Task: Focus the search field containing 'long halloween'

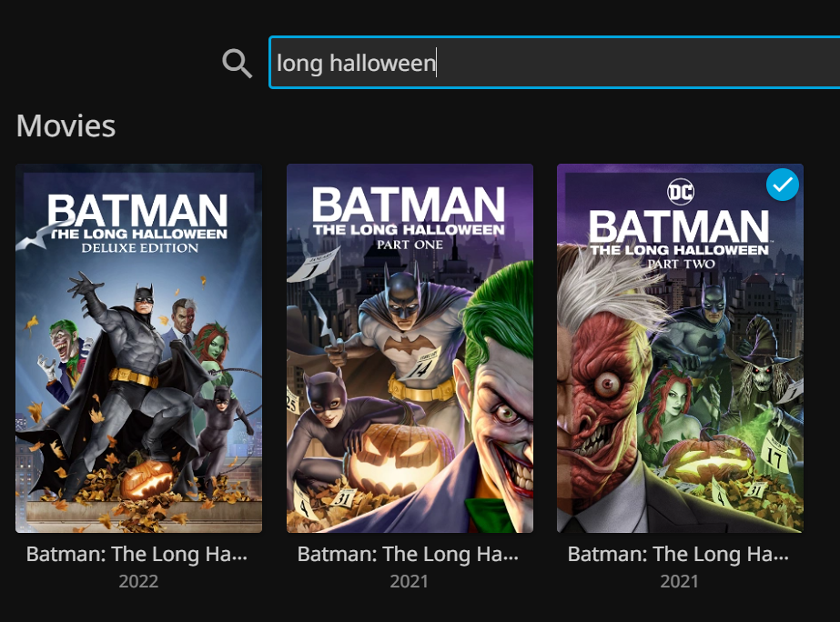Action: pos(546,63)
